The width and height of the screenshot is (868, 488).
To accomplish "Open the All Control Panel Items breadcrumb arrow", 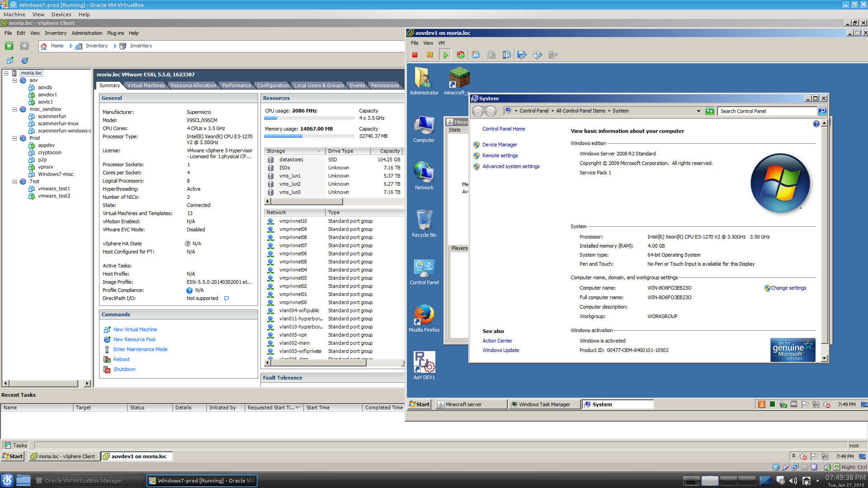I will coord(609,111).
